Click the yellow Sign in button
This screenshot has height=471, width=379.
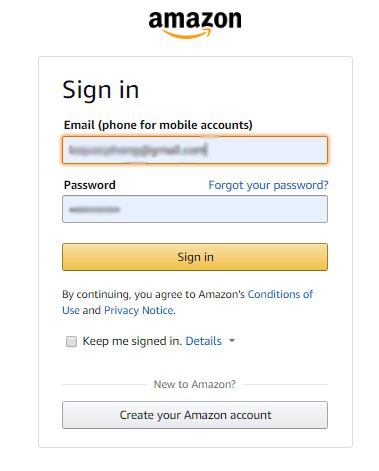(x=195, y=257)
